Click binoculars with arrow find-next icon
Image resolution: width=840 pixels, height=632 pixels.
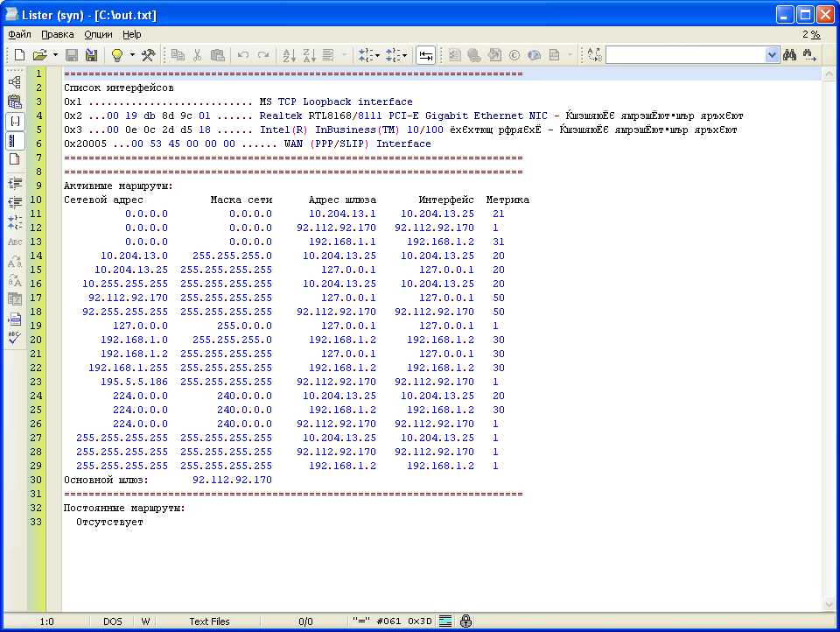(x=808, y=54)
